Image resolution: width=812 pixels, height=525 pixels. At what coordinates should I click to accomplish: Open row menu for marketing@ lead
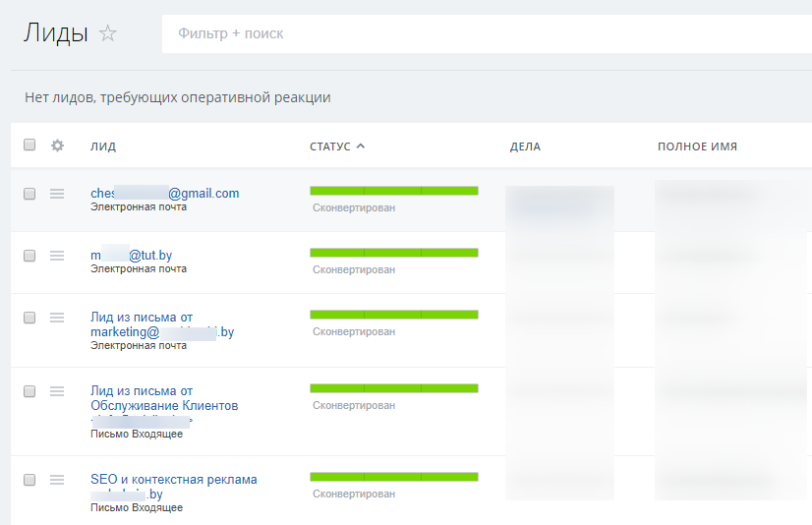click(x=57, y=318)
